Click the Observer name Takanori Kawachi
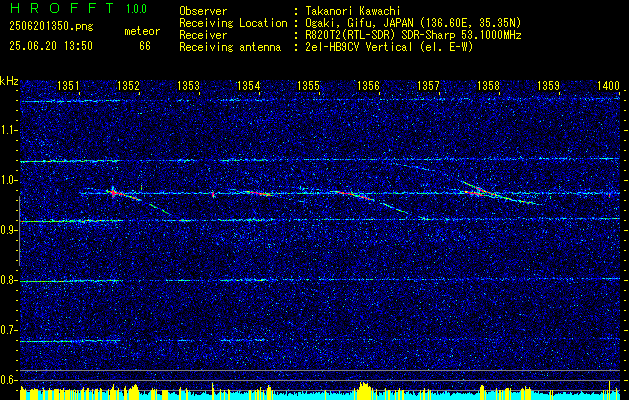Viewport: 629px width, 400px height. [x=352, y=11]
